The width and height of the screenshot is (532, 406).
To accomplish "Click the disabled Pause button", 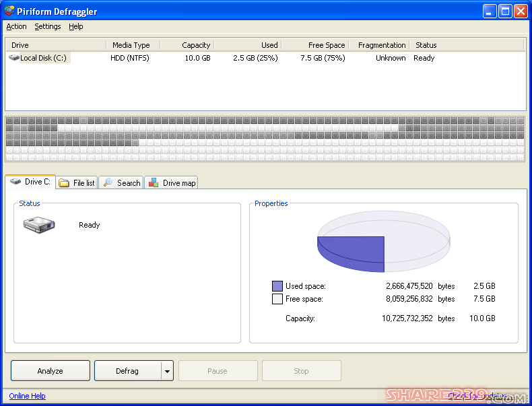I will [x=218, y=371].
